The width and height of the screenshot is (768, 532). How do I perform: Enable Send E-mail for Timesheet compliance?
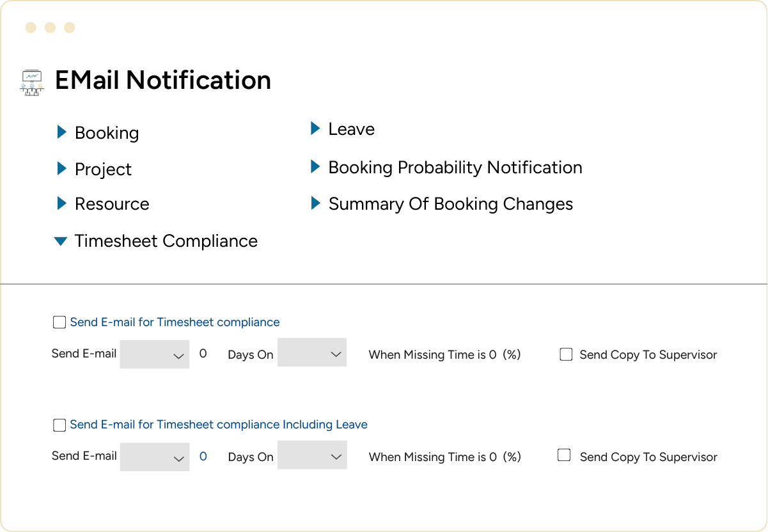coord(59,322)
